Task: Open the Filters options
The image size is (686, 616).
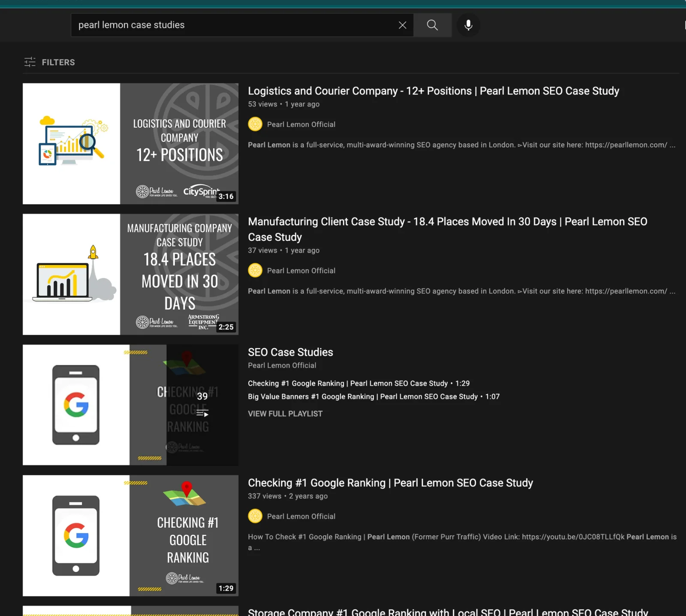Action: [x=49, y=62]
